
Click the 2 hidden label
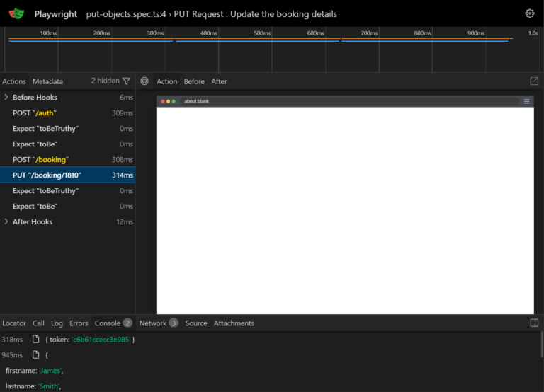click(105, 81)
